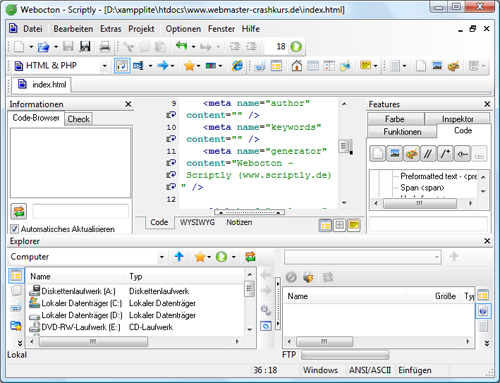This screenshot has height=383, width=500.
Task: Click the paint palette icon in the second toolbar
Action: (453, 66)
